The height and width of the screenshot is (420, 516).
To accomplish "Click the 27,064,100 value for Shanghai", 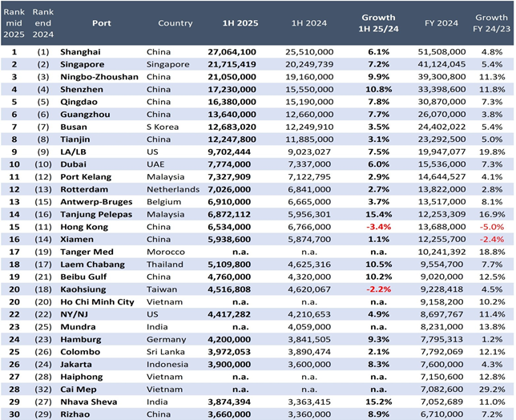I will (x=232, y=51).
